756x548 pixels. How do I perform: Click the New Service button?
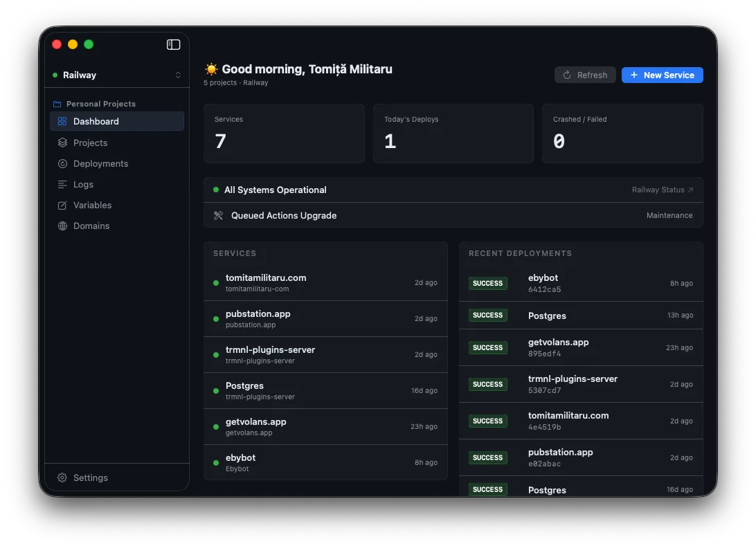click(x=662, y=75)
